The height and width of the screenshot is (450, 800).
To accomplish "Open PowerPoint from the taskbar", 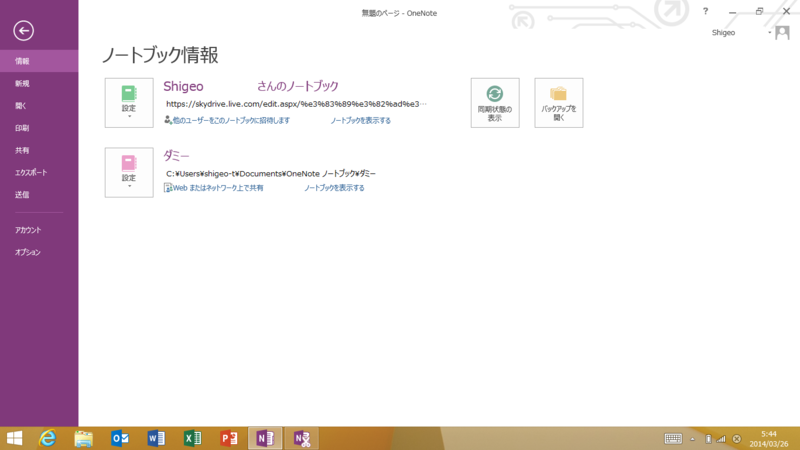I will (229, 438).
